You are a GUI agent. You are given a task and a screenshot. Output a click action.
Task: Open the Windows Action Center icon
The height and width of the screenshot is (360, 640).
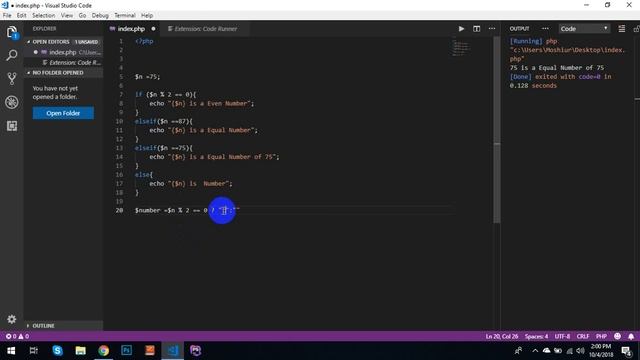[x=627, y=351]
